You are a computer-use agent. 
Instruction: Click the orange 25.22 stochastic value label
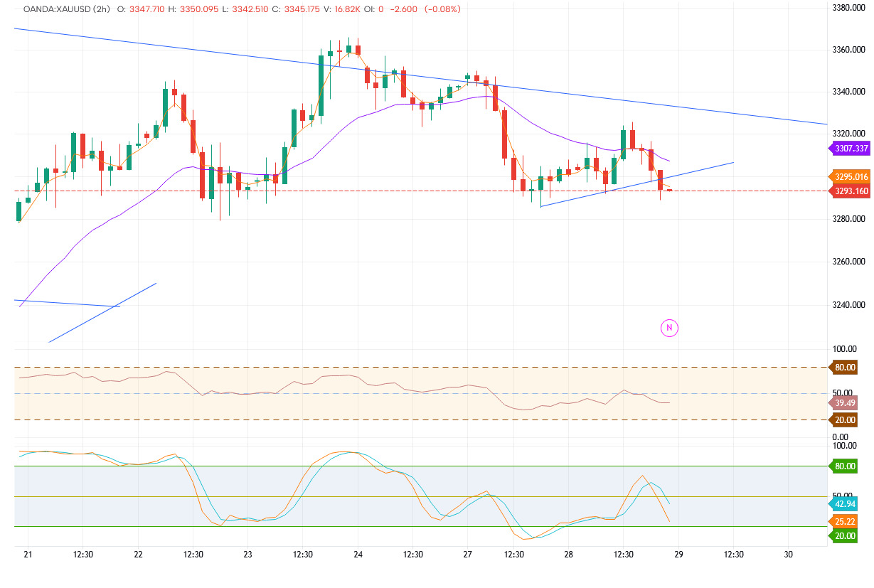(843, 521)
